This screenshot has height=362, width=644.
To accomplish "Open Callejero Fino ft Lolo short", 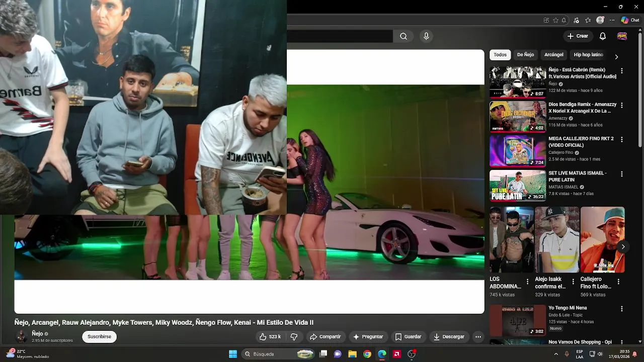I will [x=602, y=240].
